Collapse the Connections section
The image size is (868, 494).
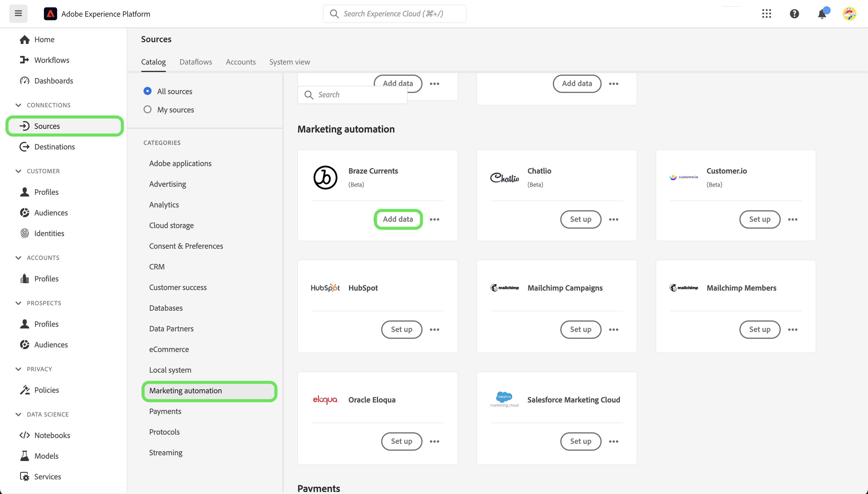click(18, 105)
